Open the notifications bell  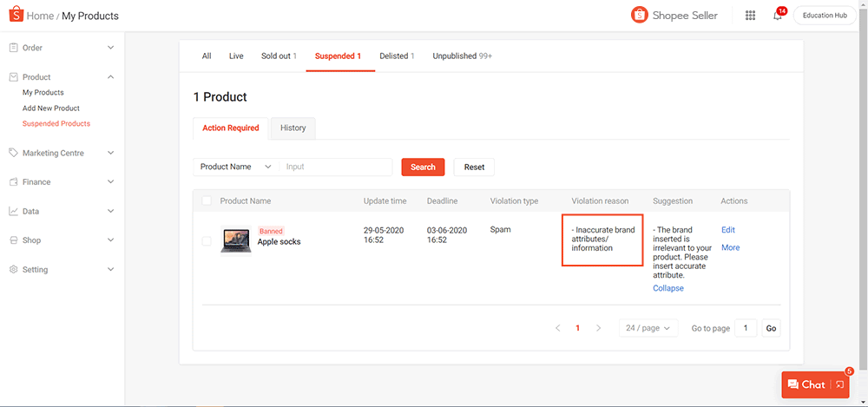pos(778,16)
